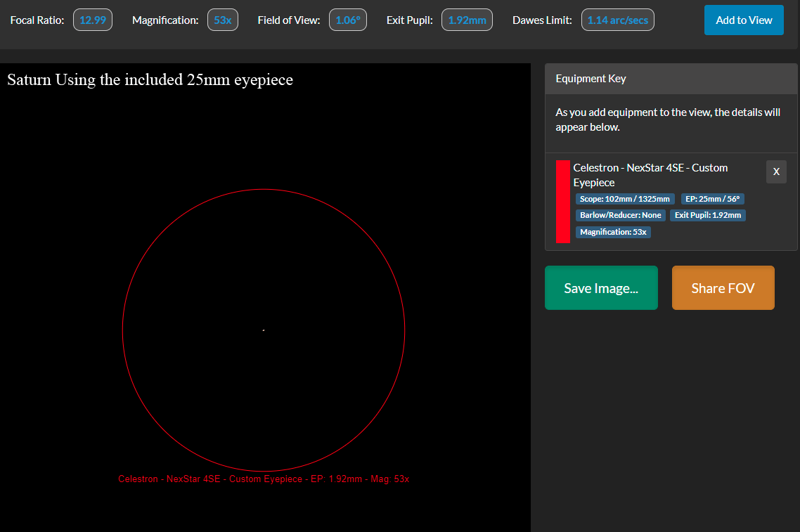800x532 pixels.
Task: Save the field of view image
Action: [601, 288]
